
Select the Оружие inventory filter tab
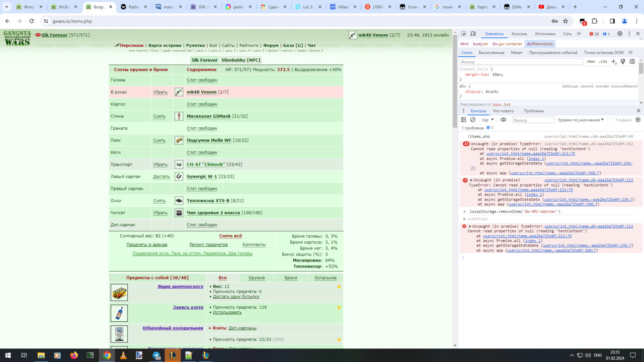pyautogui.click(x=257, y=278)
